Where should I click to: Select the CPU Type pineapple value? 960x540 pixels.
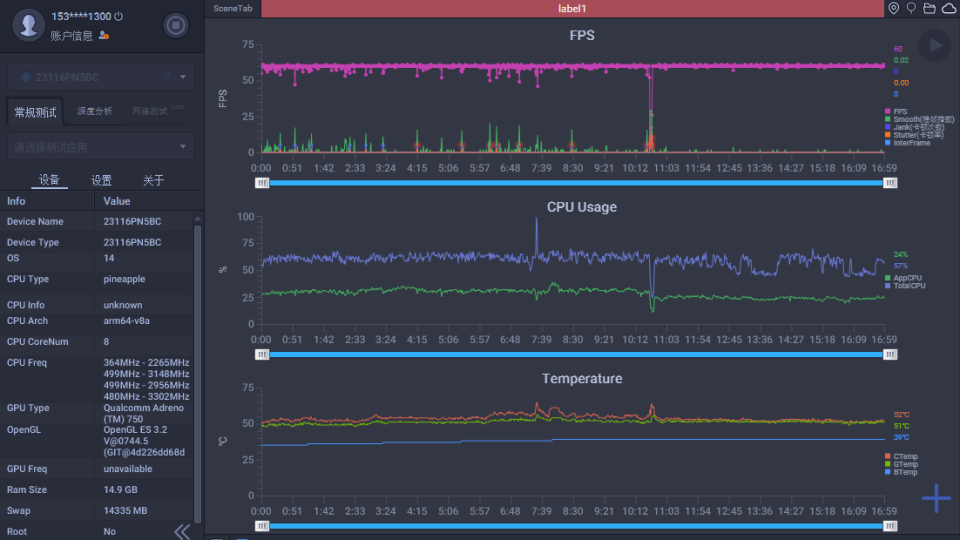point(124,279)
